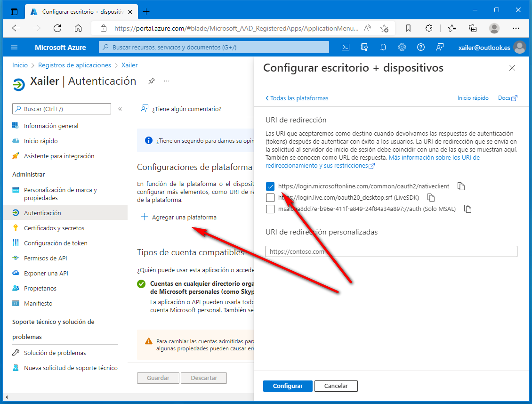This screenshot has height=404, width=532.
Task: Open browser Collections icon
Action: pos(473,28)
